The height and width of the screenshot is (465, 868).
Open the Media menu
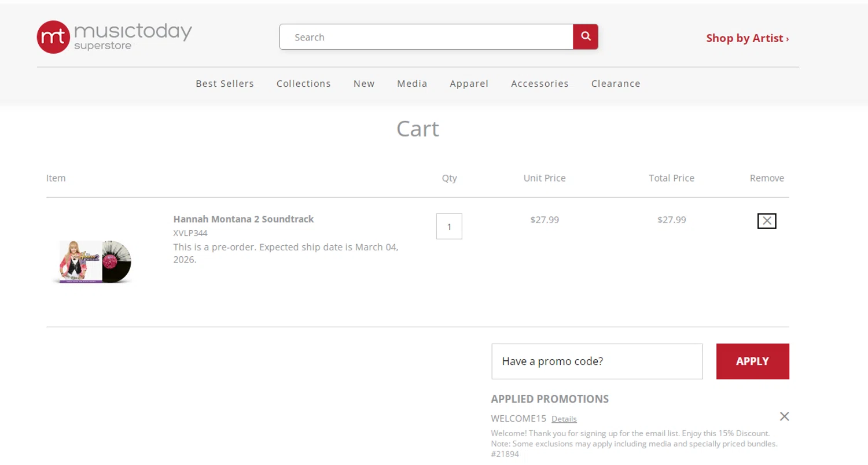click(x=412, y=84)
